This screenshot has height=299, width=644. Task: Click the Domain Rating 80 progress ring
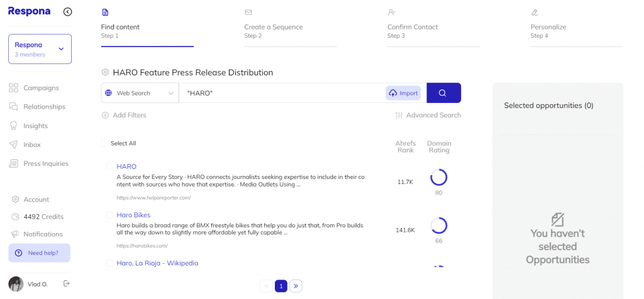(438, 177)
